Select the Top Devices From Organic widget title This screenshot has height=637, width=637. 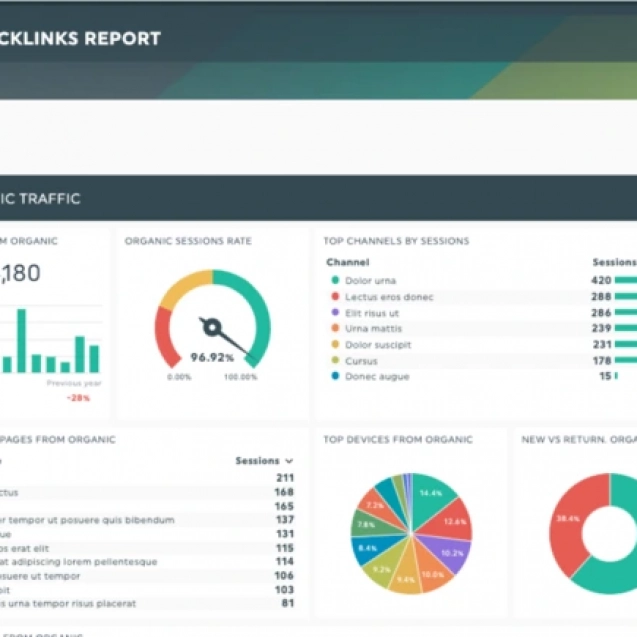click(x=397, y=439)
